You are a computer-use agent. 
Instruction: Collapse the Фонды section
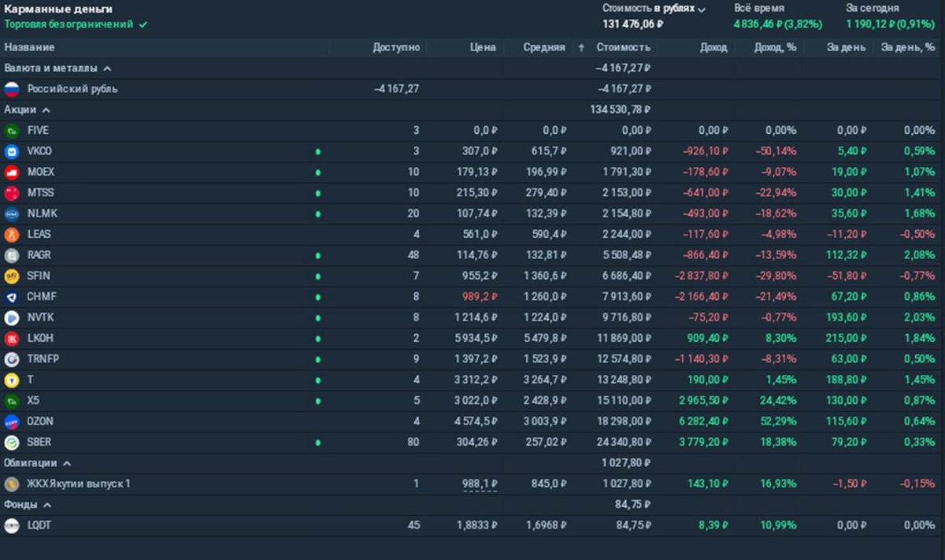(47, 505)
